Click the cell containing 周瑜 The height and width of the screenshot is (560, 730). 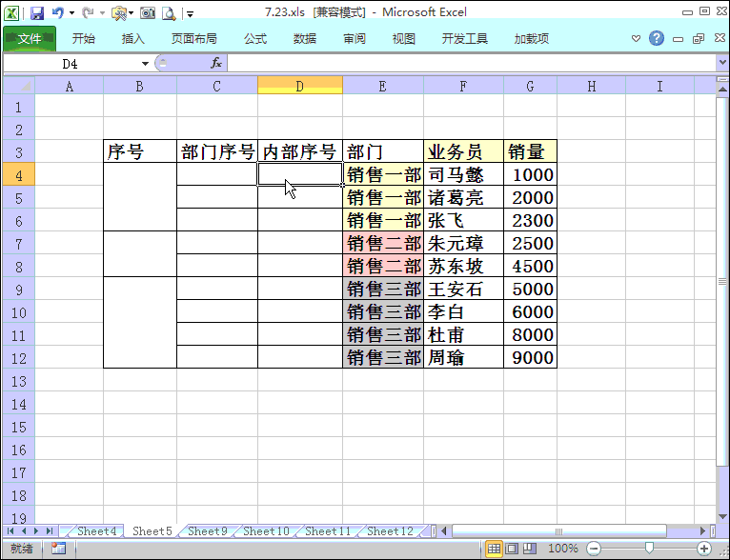click(x=463, y=357)
